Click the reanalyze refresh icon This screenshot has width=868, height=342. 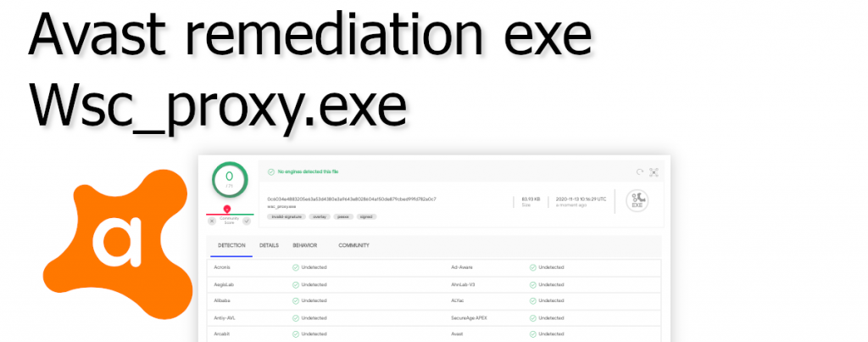click(640, 171)
